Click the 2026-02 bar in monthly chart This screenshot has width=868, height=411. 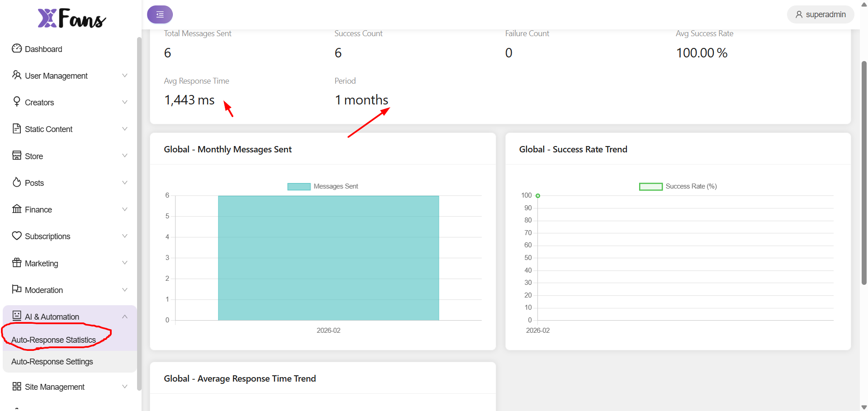click(x=328, y=258)
